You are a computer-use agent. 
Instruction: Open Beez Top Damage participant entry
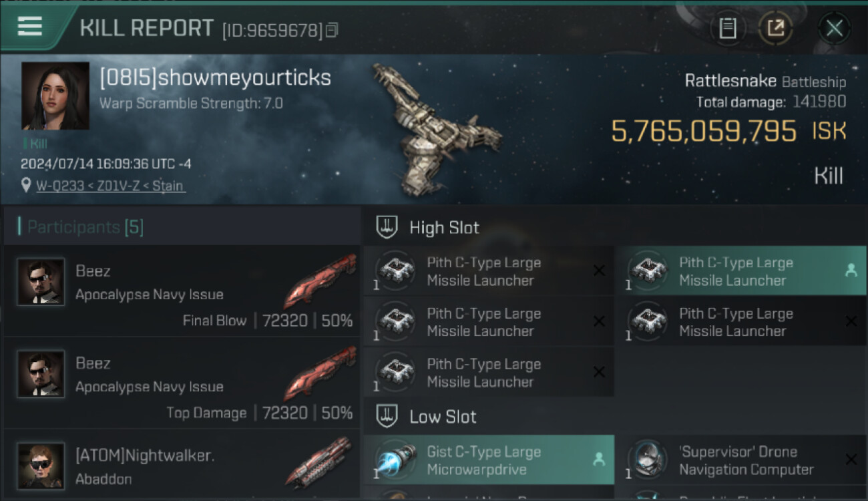point(182,383)
